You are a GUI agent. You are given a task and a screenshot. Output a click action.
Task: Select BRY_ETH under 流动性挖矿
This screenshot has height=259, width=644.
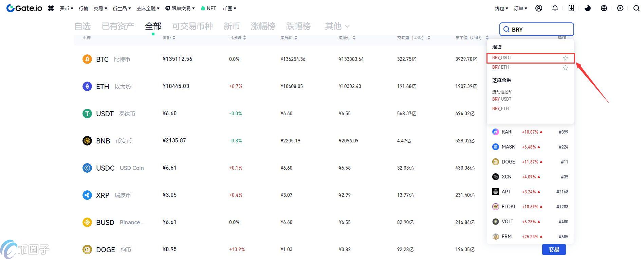(x=500, y=109)
